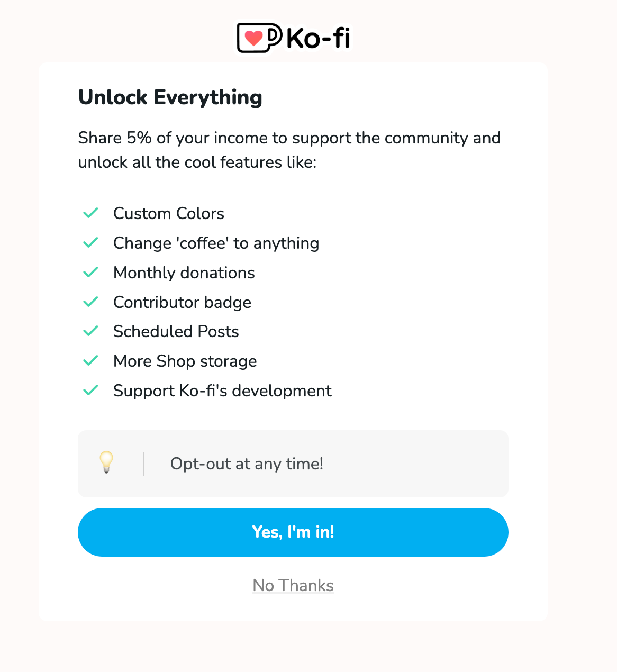This screenshot has height=672, width=617.
Task: Click the divider next to the lightbulb
Action: pyautogui.click(x=144, y=464)
